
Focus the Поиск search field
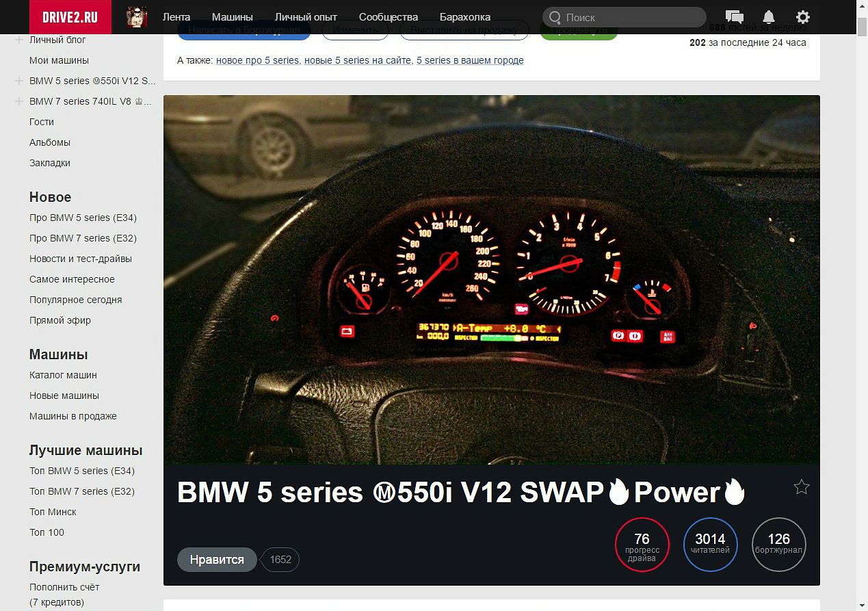click(x=624, y=17)
